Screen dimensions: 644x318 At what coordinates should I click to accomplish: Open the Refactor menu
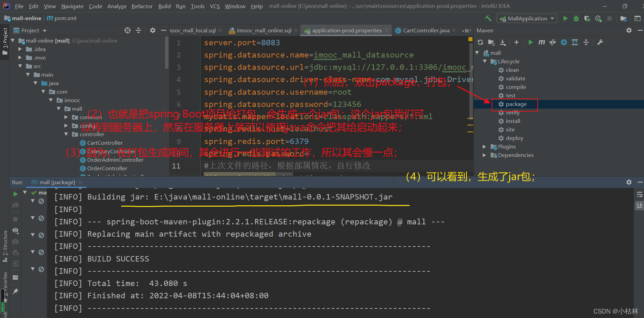click(142, 6)
